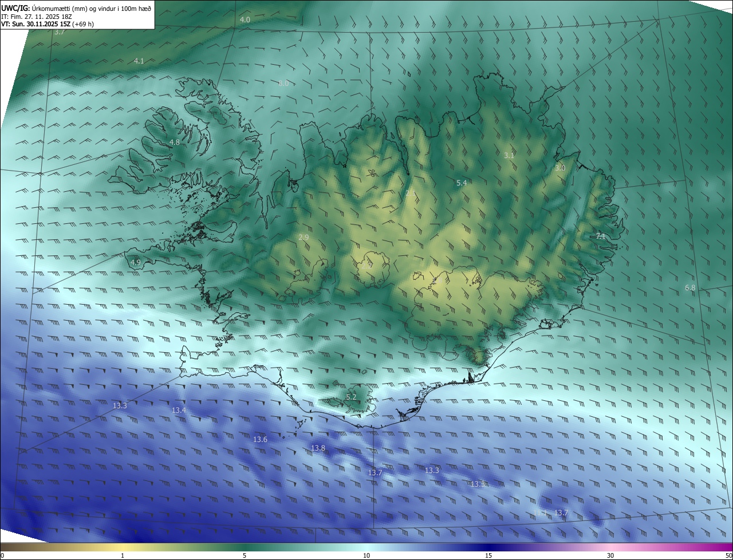Click the 4.0 value label on the map
The image size is (733, 560).
(245, 19)
